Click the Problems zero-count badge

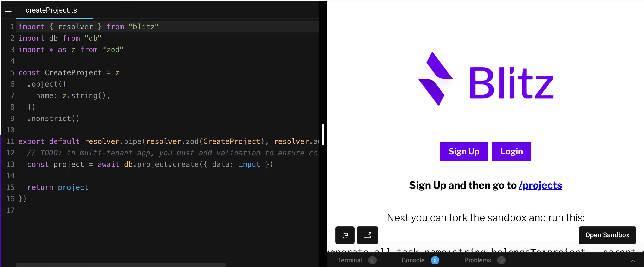coord(501,260)
